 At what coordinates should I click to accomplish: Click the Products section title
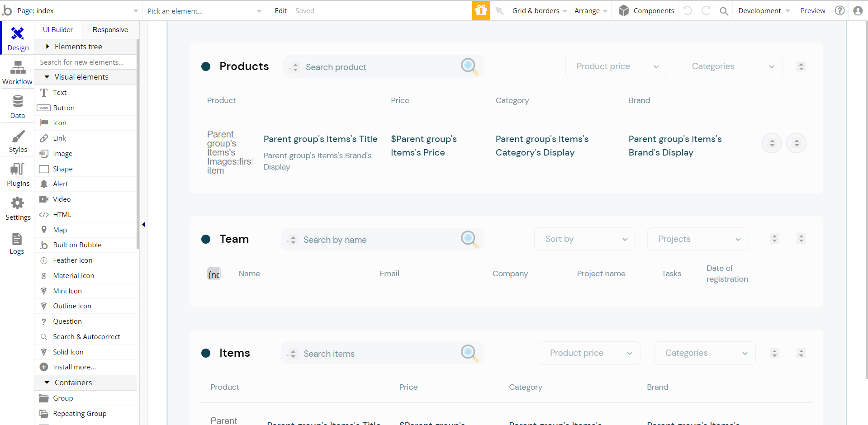point(244,66)
